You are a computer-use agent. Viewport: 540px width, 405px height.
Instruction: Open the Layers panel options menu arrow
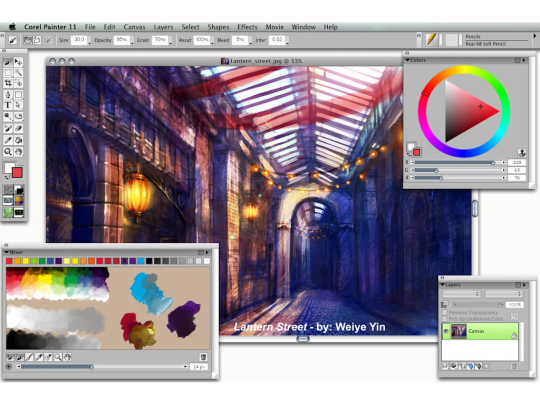click(x=525, y=285)
